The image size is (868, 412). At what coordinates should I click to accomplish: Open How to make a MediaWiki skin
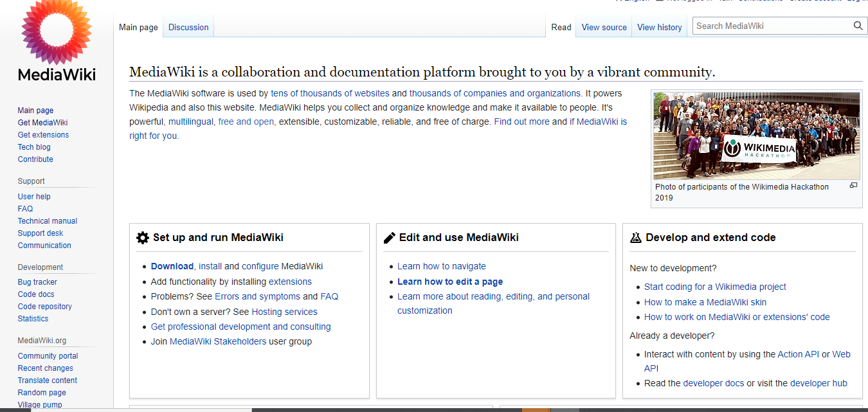click(705, 302)
